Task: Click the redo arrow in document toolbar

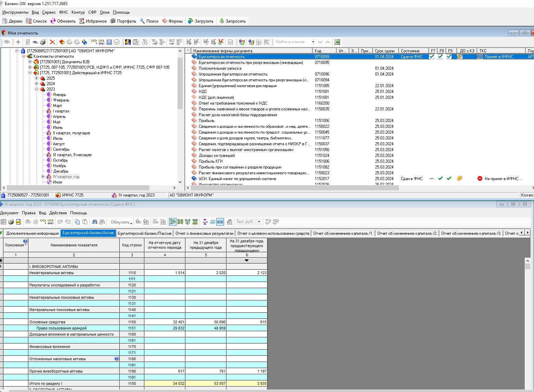Action: [68, 222]
